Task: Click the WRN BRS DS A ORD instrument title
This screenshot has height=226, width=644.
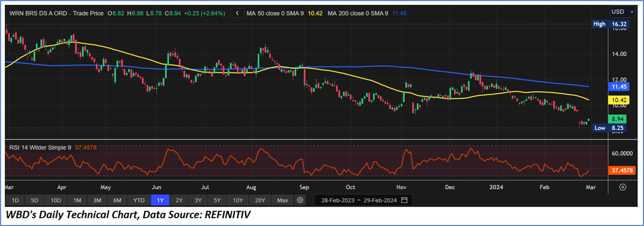Action: (39, 14)
